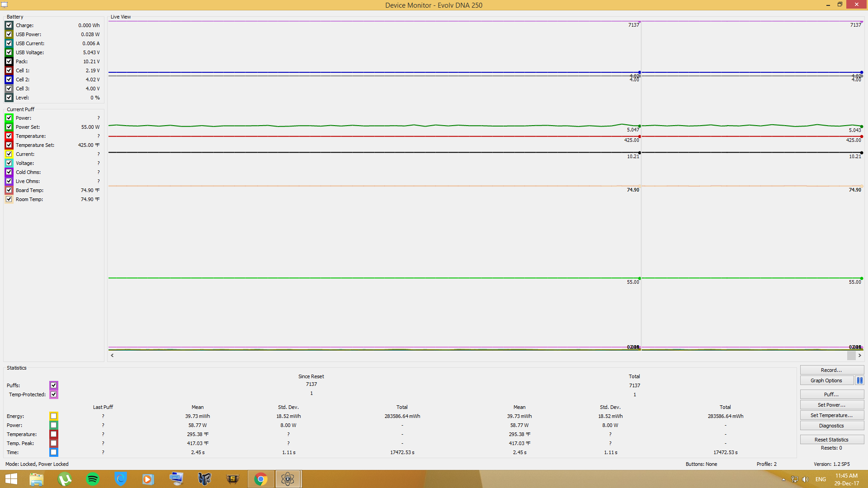Open Google Chrome in the taskbar

pos(261,479)
